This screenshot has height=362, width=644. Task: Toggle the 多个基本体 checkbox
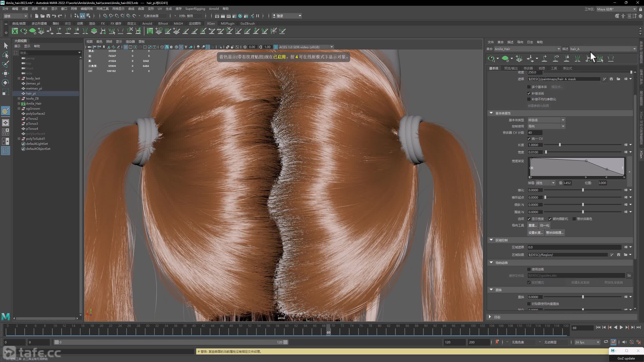point(529,87)
